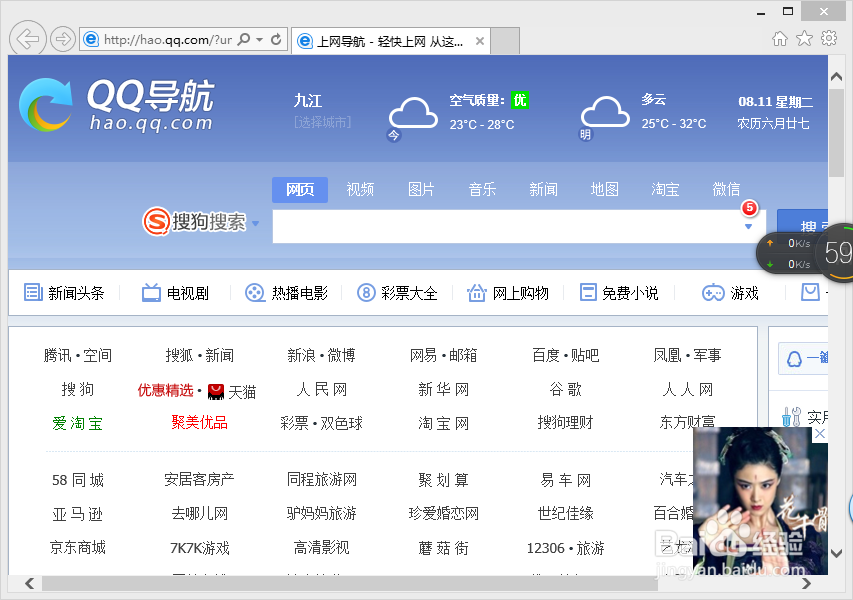Open 免费小说 novel icon link

pos(619,293)
